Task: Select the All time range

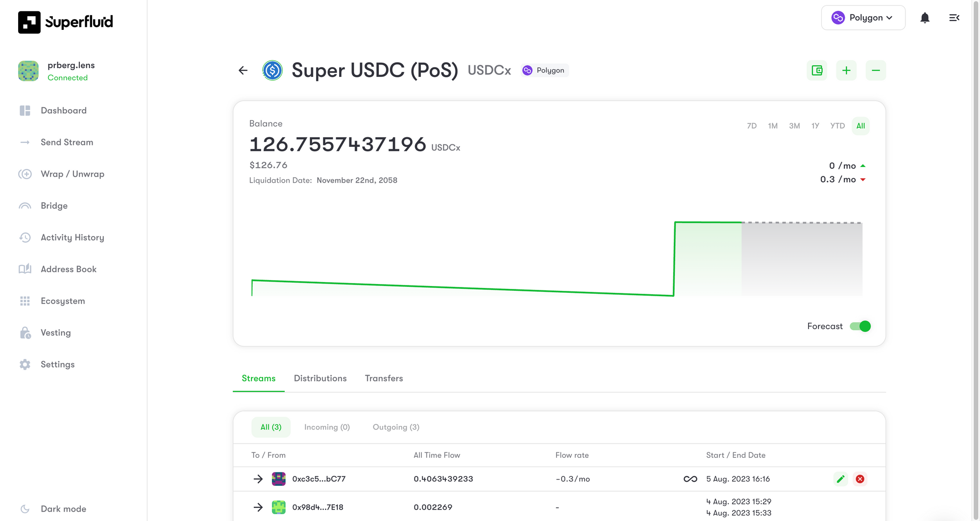Action: click(x=860, y=126)
